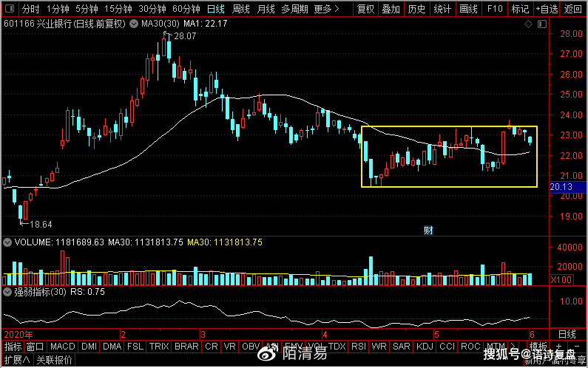This screenshot has height=368, width=588.
Task: Click the 财 finance marker on chart
Action: coord(428,230)
